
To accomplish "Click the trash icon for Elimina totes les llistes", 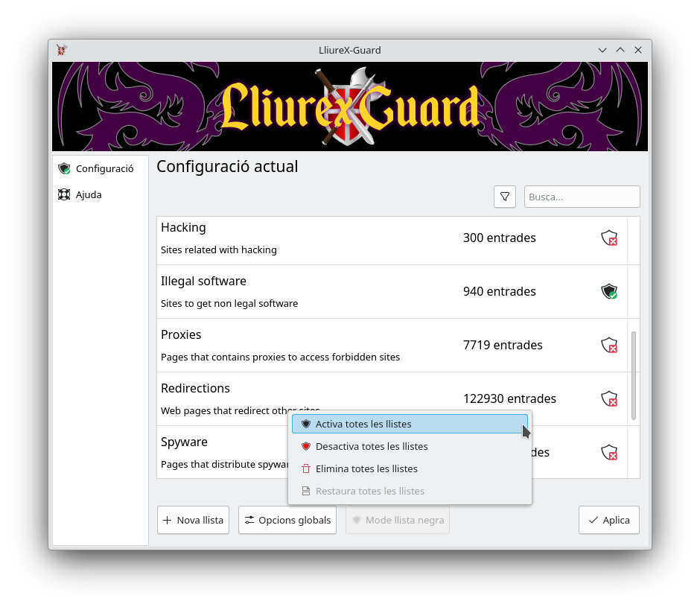I will 306,468.
